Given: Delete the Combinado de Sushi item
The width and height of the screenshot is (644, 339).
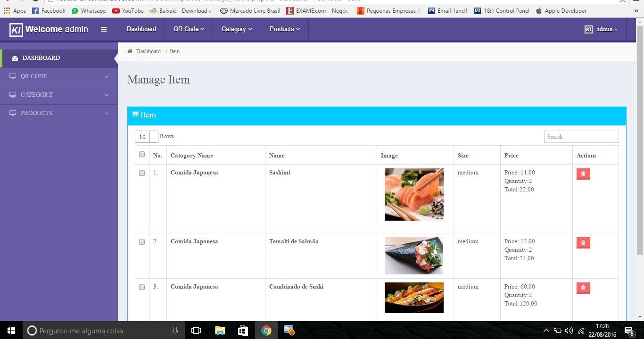Looking at the screenshot, I should 583,288.
